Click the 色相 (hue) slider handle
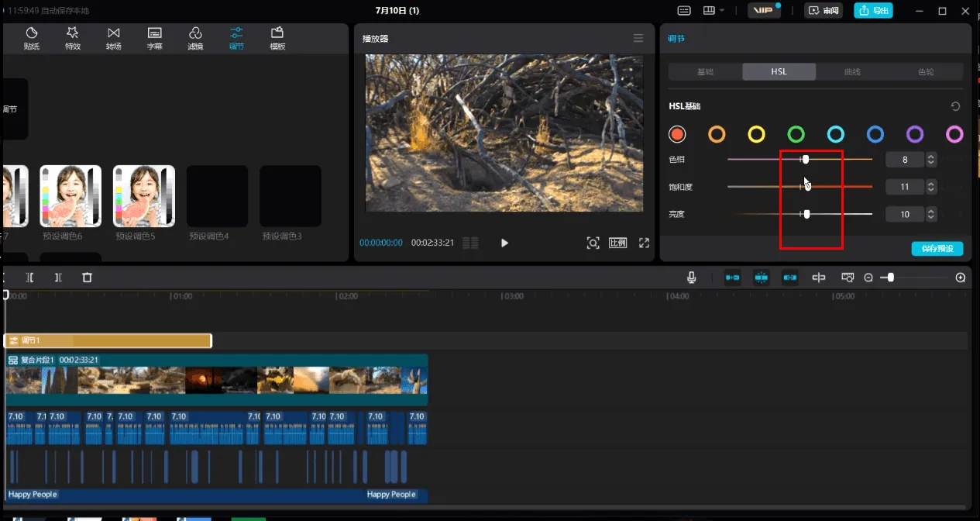This screenshot has width=980, height=521. 806,160
